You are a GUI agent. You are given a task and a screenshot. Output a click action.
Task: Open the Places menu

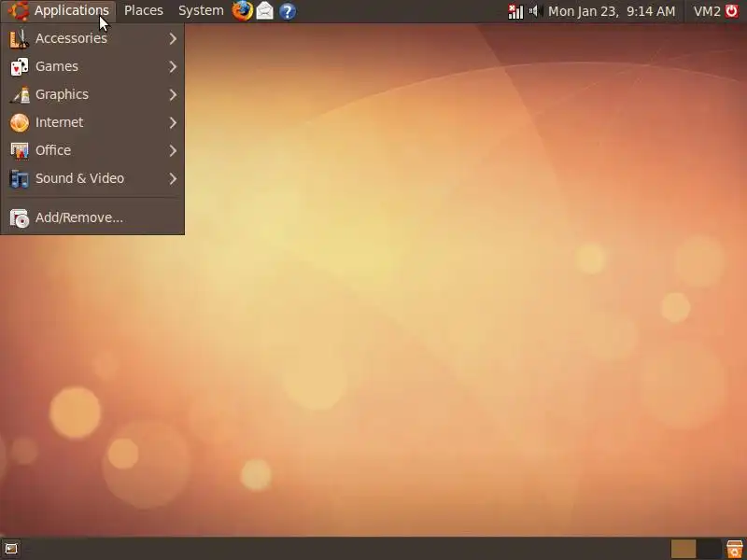(x=144, y=10)
